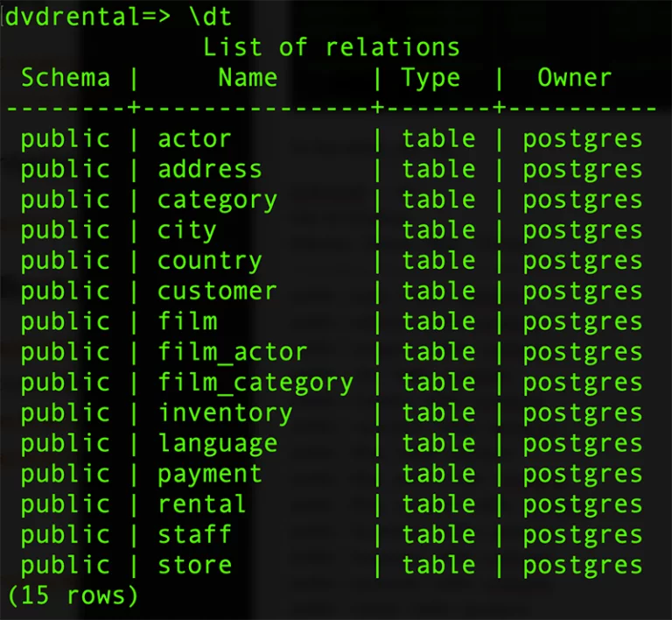Select the 'film_category' table name
This screenshot has width=672, height=620.
255,384
